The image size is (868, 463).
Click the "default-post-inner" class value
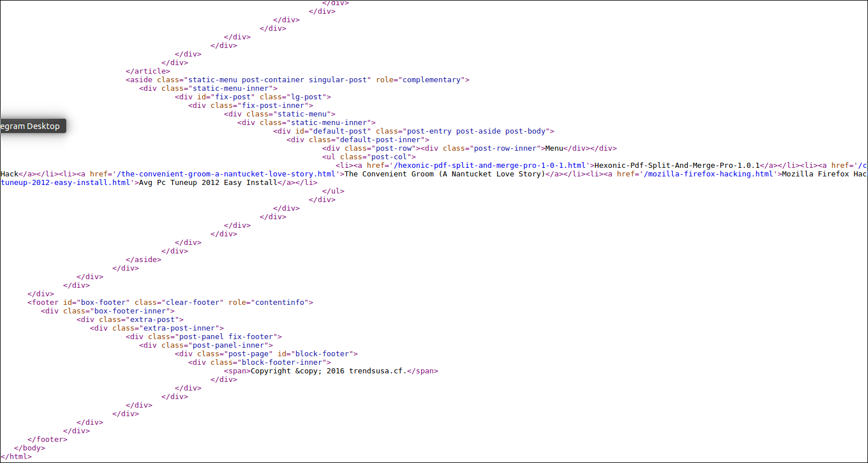[380, 140]
